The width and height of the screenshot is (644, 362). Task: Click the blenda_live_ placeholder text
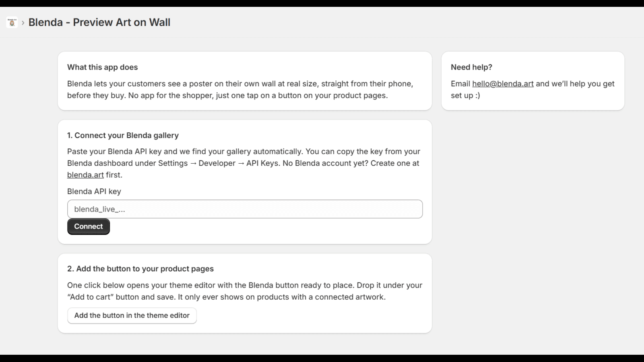coord(99,209)
